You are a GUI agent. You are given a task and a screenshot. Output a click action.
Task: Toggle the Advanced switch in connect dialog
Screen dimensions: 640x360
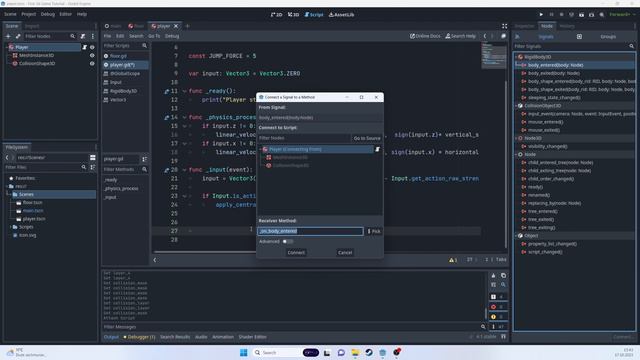(288, 241)
